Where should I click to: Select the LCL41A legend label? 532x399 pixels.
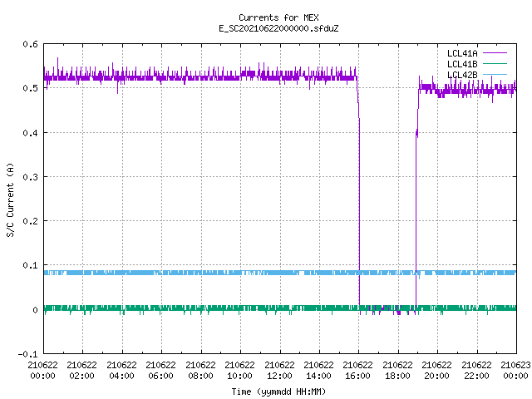click(x=462, y=53)
